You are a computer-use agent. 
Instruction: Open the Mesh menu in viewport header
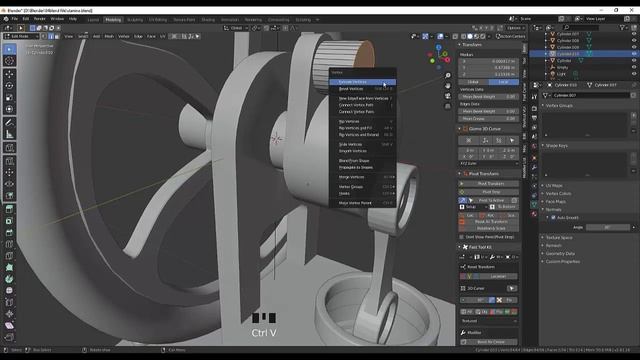(x=109, y=36)
